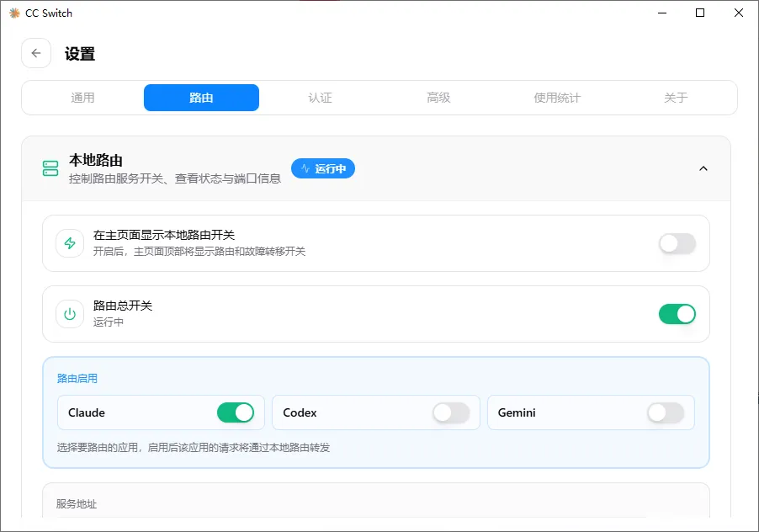759x532 pixels.
Task: Collapse the 本地路由 section using its chevron
Action: [703, 168]
